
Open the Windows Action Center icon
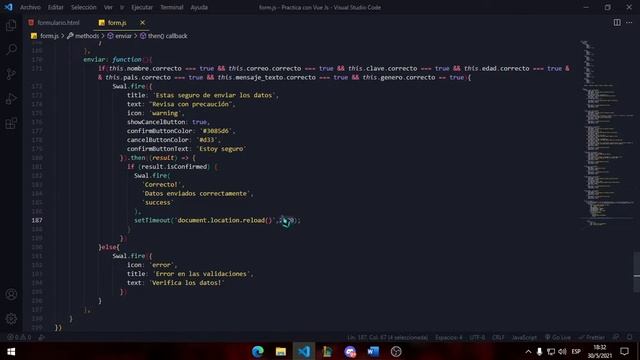coord(624,351)
